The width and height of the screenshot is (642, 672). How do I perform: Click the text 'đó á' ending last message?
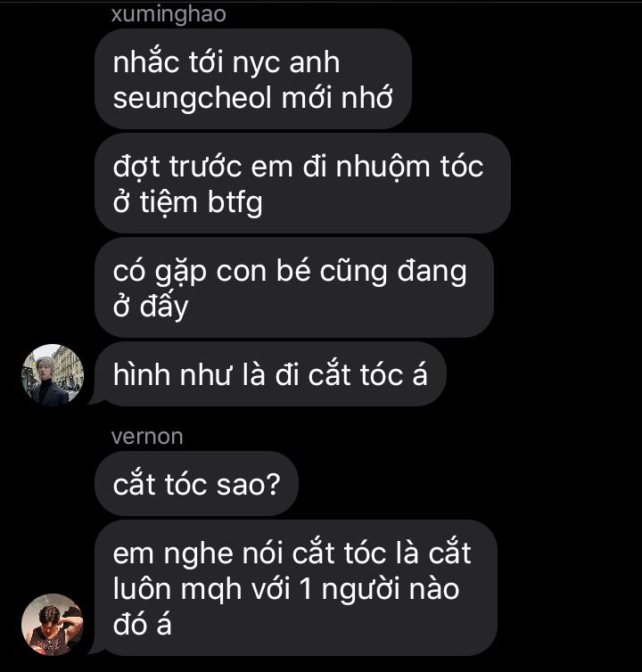coord(142,625)
